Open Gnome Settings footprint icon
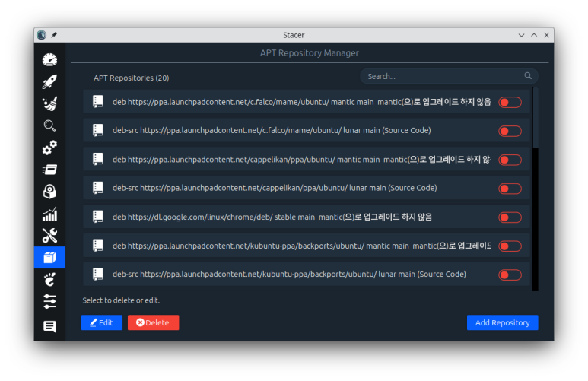The width and height of the screenshot is (588, 381). pyautogui.click(x=49, y=280)
